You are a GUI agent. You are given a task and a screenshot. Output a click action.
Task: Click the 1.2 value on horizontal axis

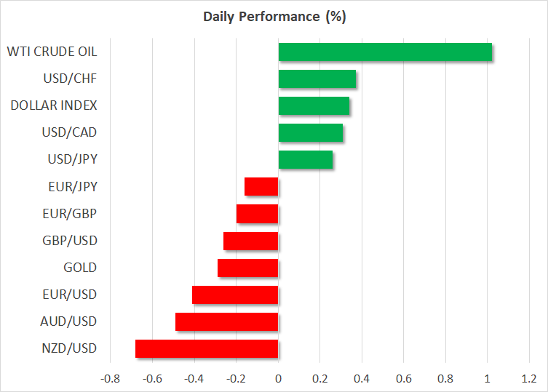click(529, 379)
